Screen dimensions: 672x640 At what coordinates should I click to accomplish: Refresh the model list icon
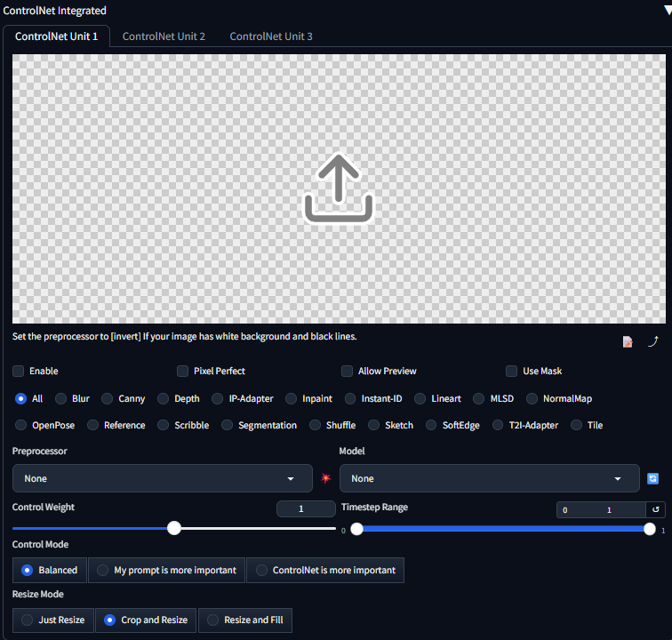[x=653, y=478]
